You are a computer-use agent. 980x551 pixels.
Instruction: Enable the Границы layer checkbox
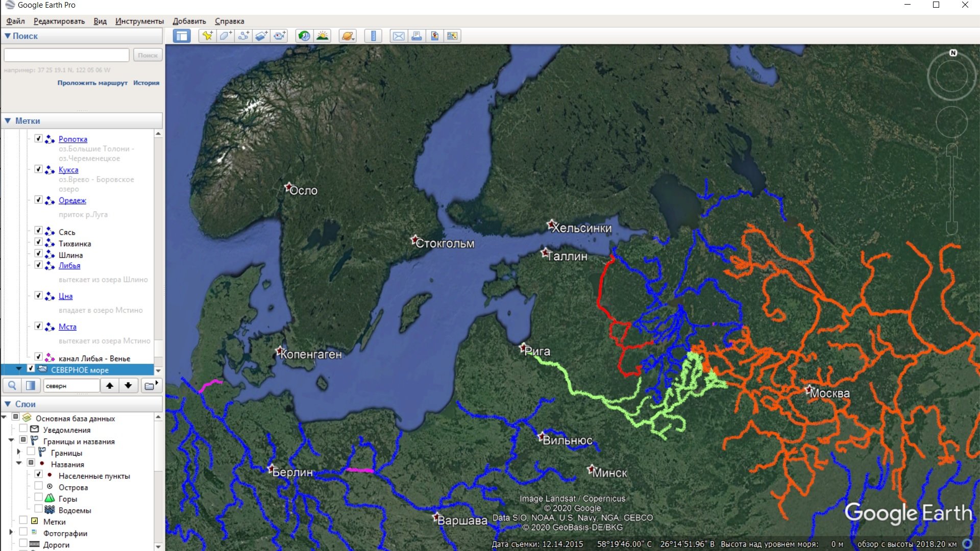click(x=31, y=452)
